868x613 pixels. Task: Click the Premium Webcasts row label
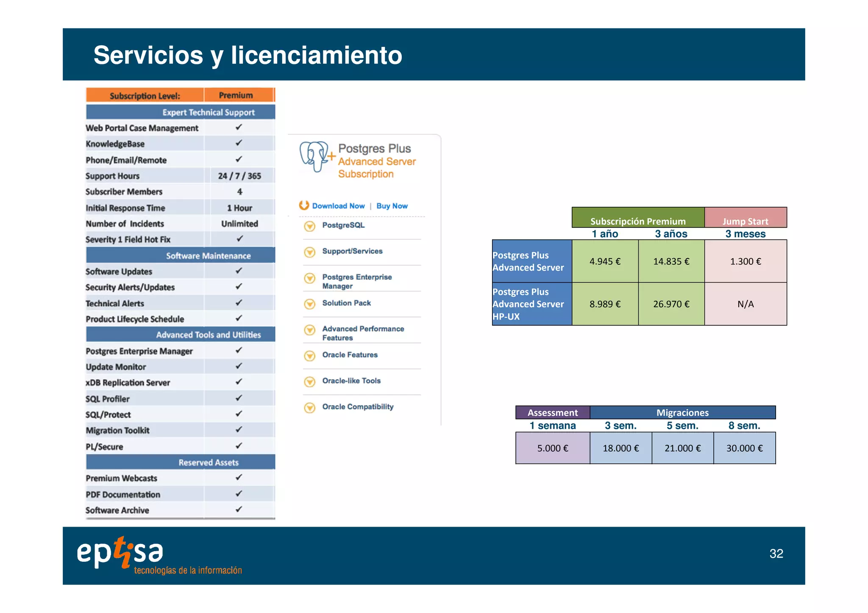tap(121, 478)
